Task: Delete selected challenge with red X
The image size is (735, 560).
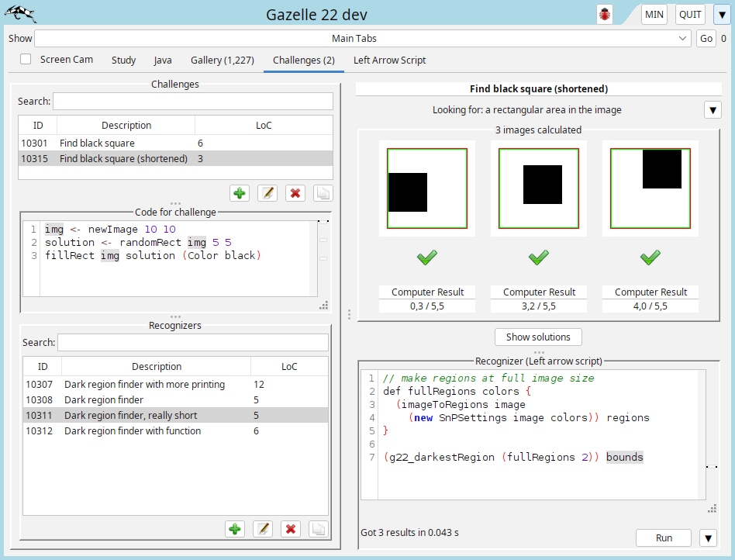Action: tap(295, 193)
